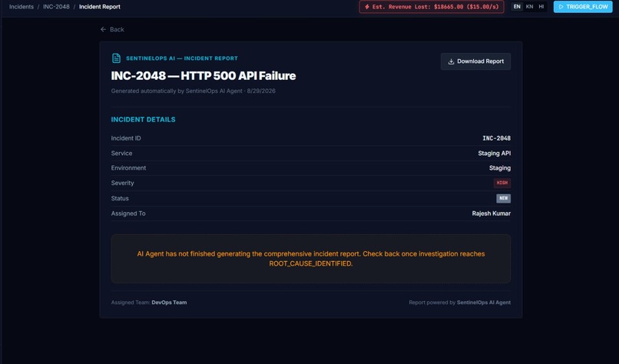Click the Staging API service value

coord(495,153)
